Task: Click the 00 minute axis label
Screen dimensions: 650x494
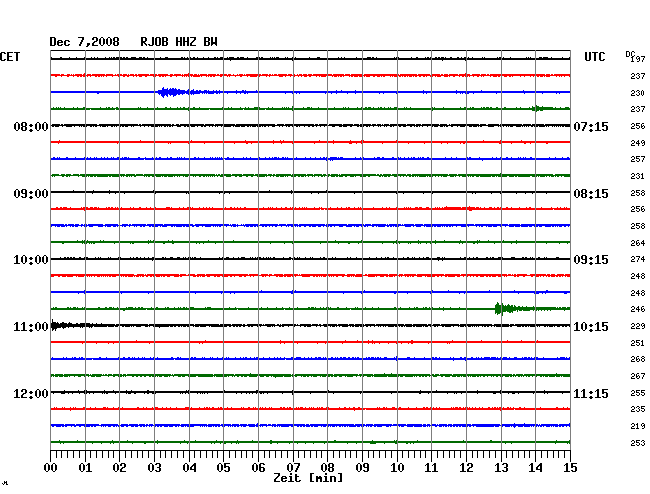Action: pyautogui.click(x=51, y=468)
